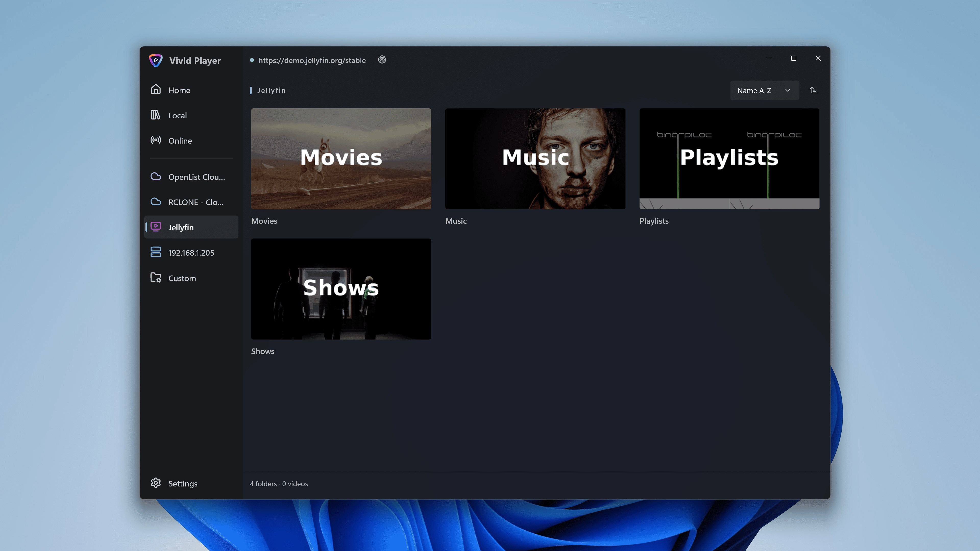Image resolution: width=980 pixels, height=551 pixels.
Task: Click the Jellyfin media icon in sidebar
Action: [156, 227]
